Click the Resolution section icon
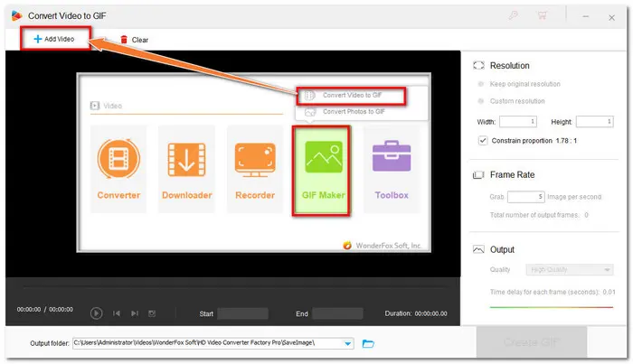The width and height of the screenshot is (633, 364). click(478, 65)
